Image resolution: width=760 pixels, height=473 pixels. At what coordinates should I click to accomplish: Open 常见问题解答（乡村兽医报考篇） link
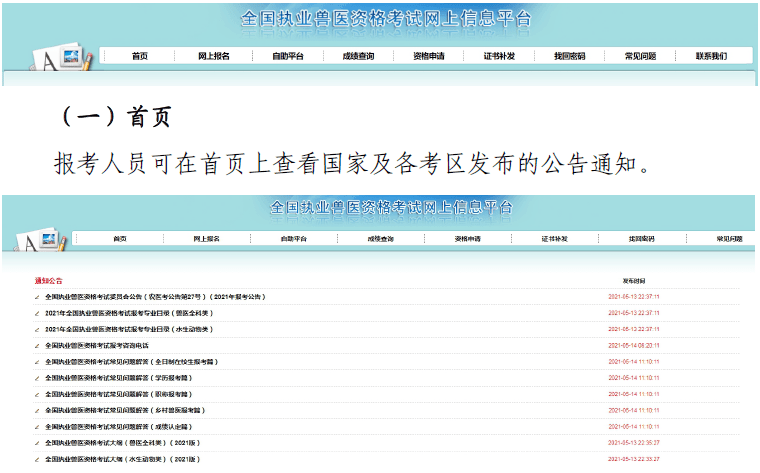(125, 410)
